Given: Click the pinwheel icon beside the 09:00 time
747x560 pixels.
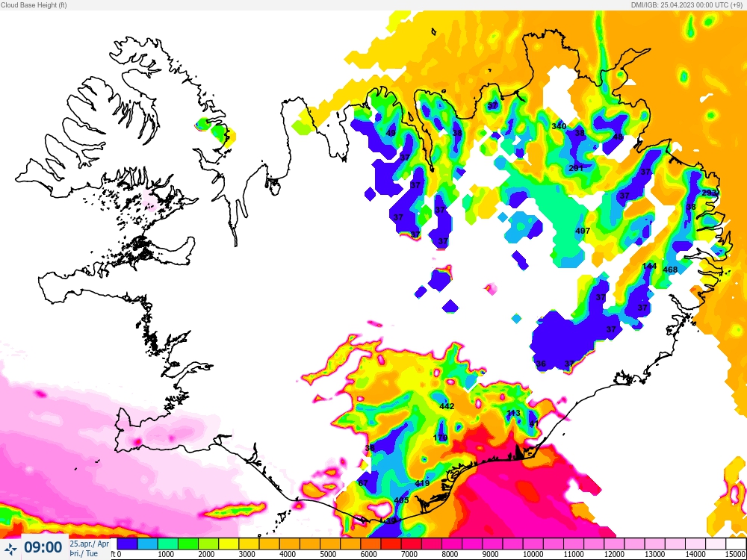Looking at the screenshot, I should tap(10, 548).
